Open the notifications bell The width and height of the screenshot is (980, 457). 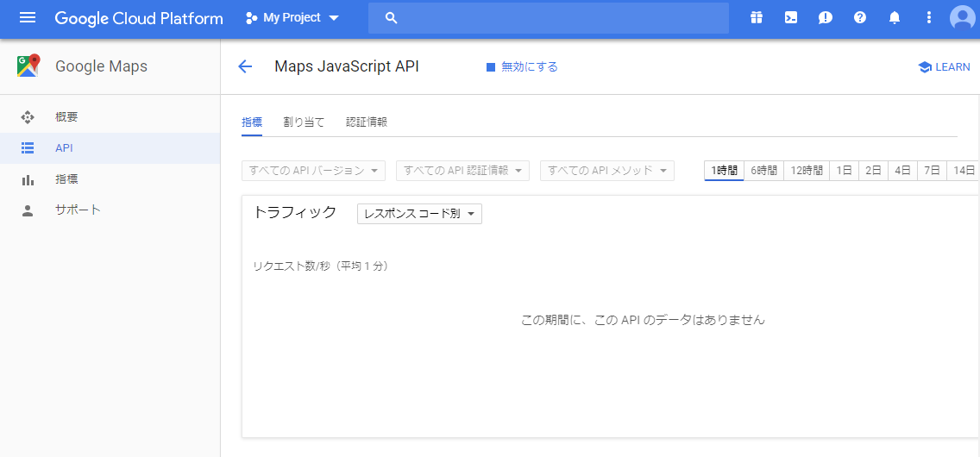pos(895,18)
